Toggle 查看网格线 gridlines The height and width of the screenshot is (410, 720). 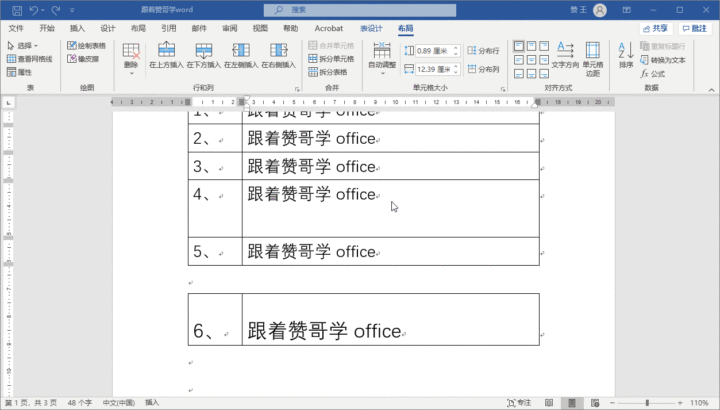(30, 59)
